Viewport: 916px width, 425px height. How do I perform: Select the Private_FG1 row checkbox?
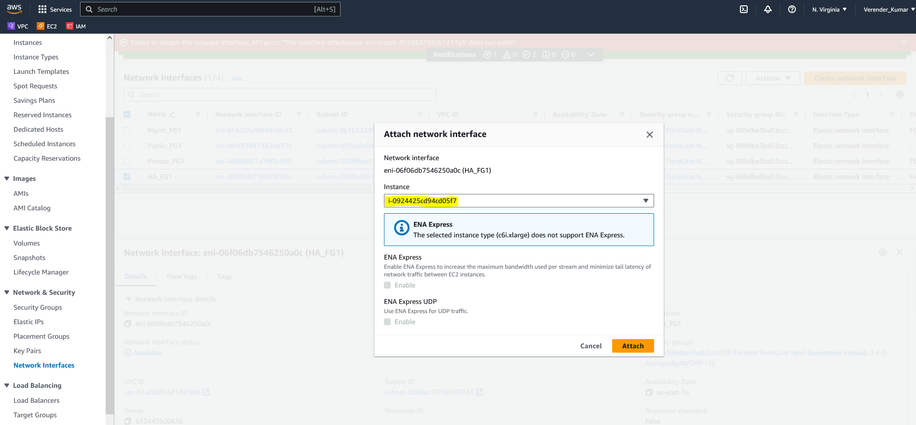tap(127, 161)
